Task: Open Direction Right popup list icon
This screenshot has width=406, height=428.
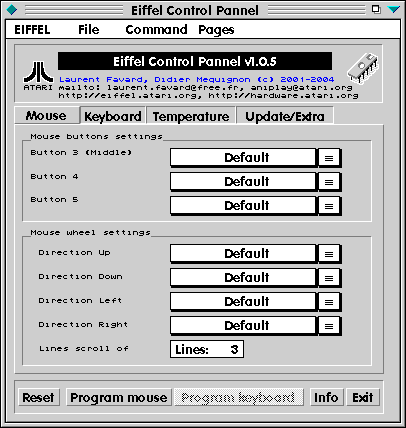Action: pyautogui.click(x=329, y=326)
